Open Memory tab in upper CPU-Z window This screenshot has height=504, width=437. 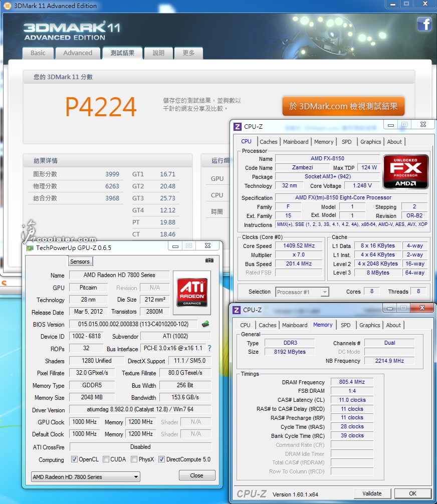(x=323, y=142)
